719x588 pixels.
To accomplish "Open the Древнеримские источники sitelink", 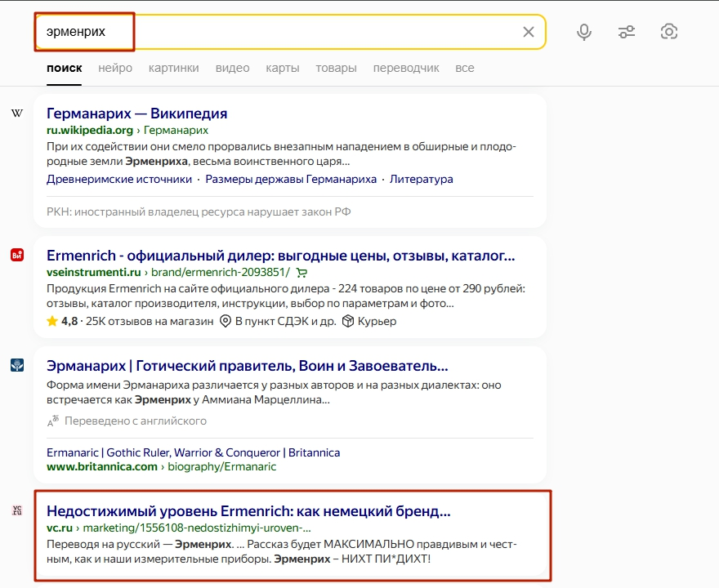I will 119,179.
